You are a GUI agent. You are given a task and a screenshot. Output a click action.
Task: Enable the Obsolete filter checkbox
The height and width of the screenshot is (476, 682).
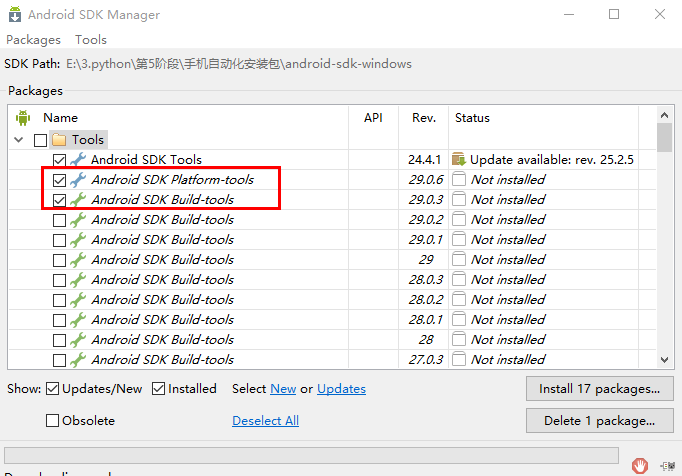pyautogui.click(x=52, y=420)
